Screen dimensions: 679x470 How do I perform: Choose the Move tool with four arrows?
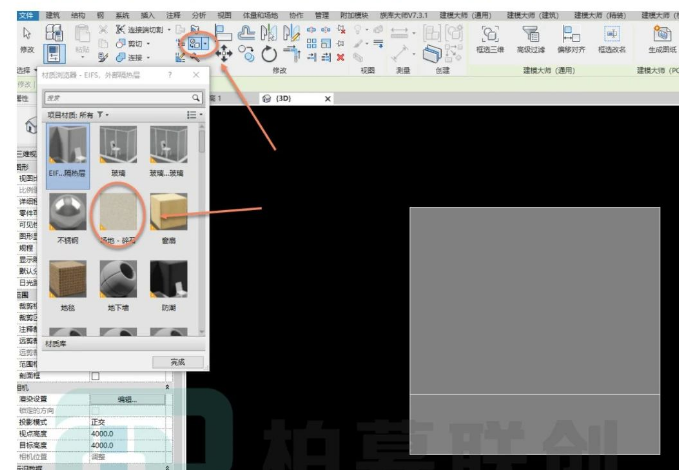pyautogui.click(x=223, y=54)
